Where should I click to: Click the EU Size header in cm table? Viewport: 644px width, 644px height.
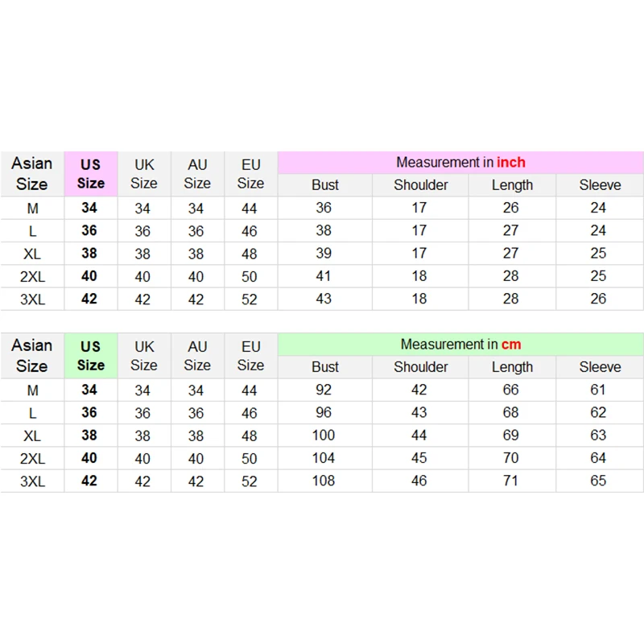(250, 356)
